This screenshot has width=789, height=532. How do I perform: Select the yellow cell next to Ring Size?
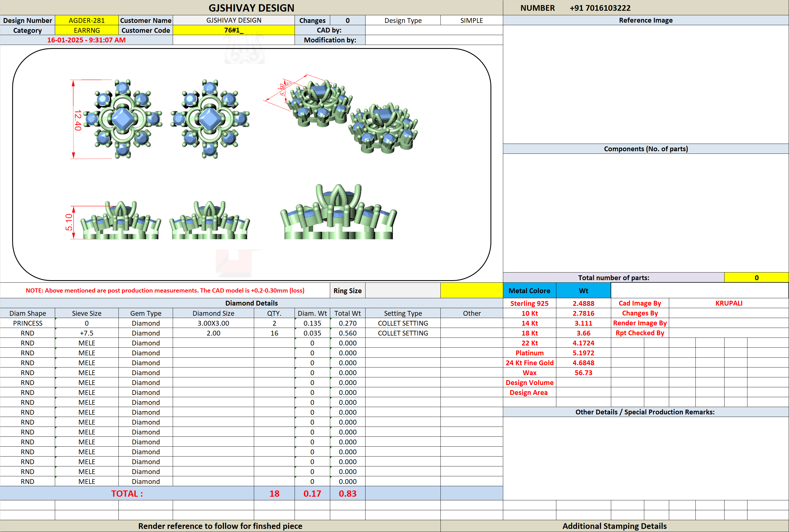(472, 290)
